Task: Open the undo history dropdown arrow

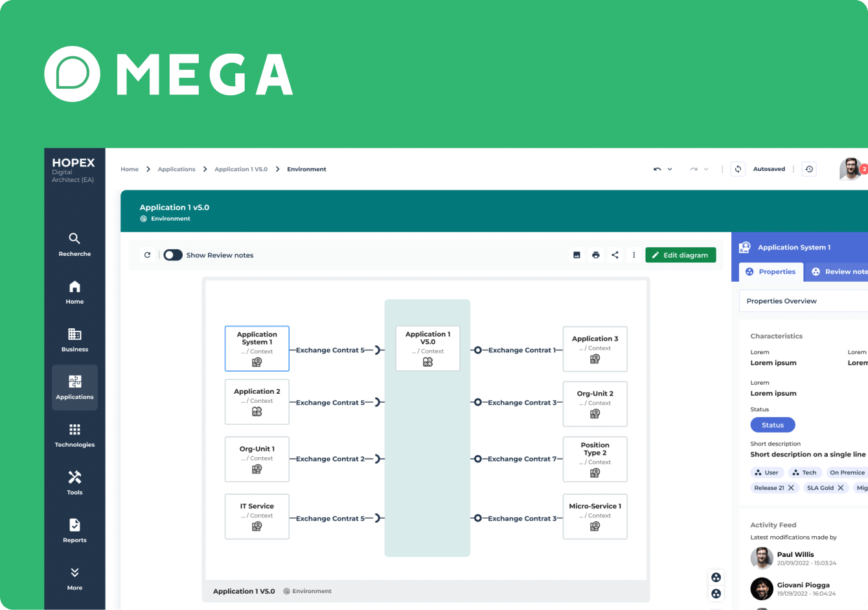Action: pos(670,169)
